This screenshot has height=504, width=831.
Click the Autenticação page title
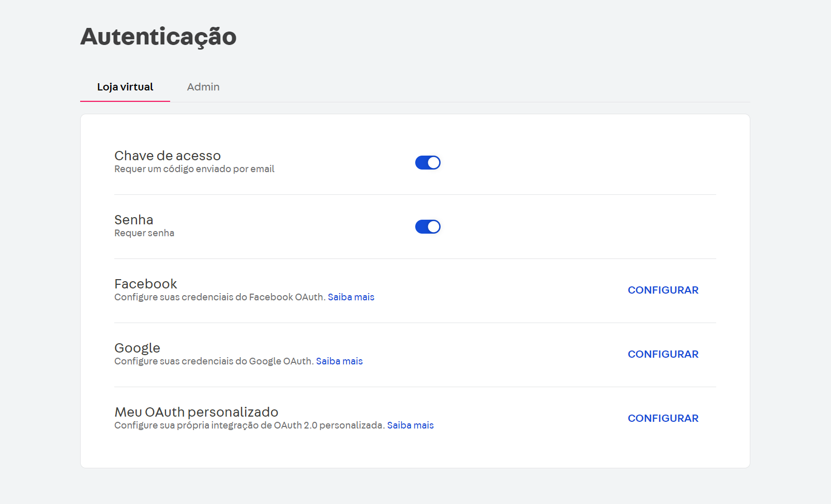coord(158,37)
